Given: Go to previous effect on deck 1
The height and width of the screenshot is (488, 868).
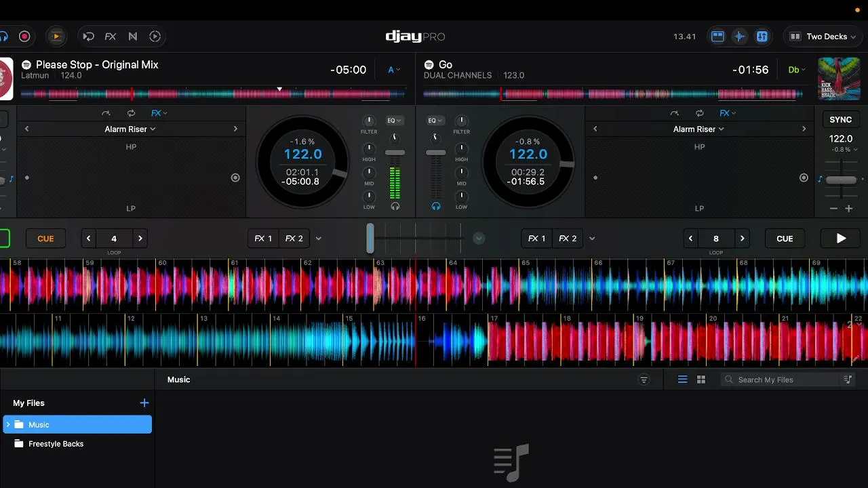Looking at the screenshot, I should pos(27,129).
